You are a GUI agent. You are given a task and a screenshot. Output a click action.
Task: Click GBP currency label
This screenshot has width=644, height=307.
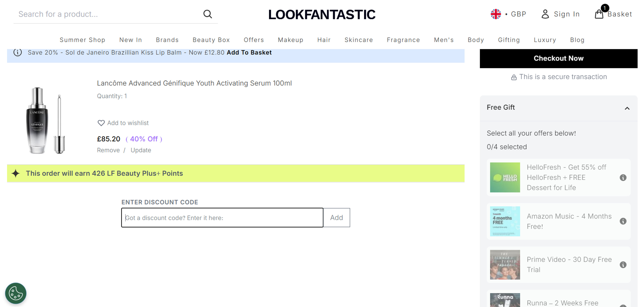pyautogui.click(x=519, y=14)
